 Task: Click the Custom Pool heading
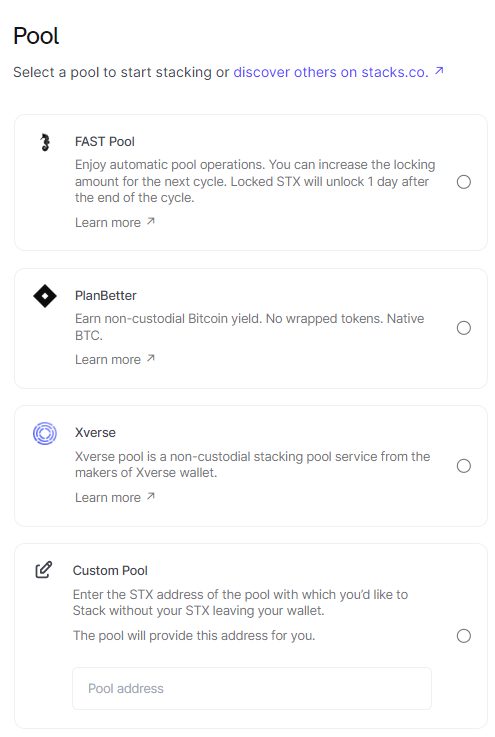110,571
